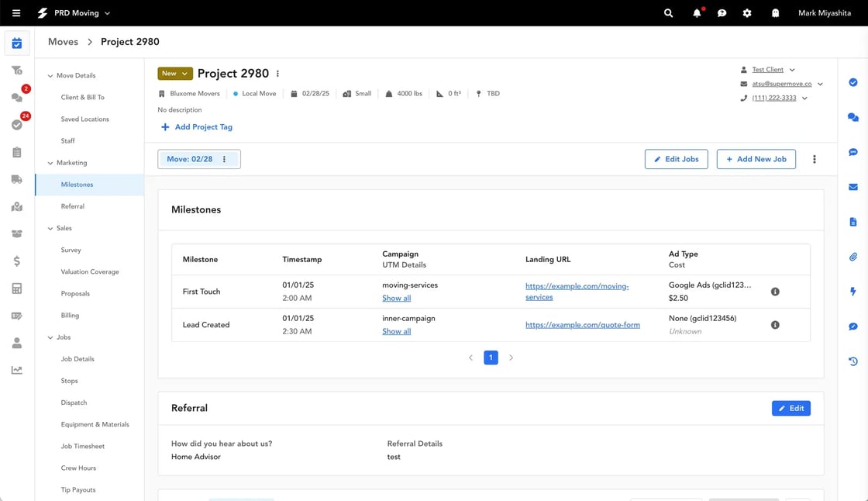Open the chart reports icon in sidebar
868x501 pixels.
17,370
